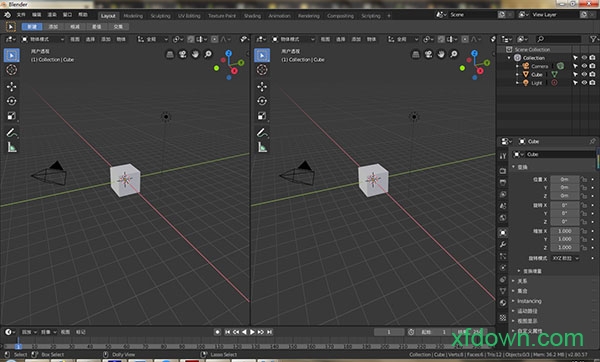This screenshot has width=600, height=362.
Task: Click the pan hand icon in left viewport
Action: (x=195, y=54)
